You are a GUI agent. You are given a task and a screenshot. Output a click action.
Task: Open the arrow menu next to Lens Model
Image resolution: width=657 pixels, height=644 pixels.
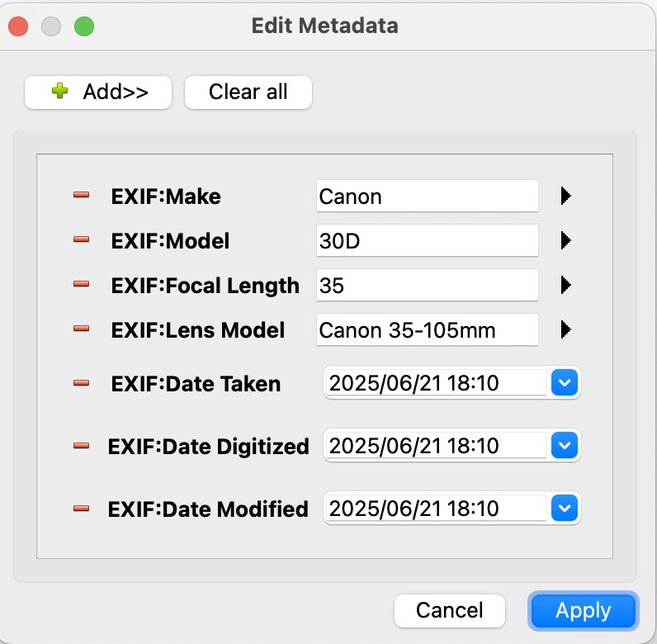565,329
